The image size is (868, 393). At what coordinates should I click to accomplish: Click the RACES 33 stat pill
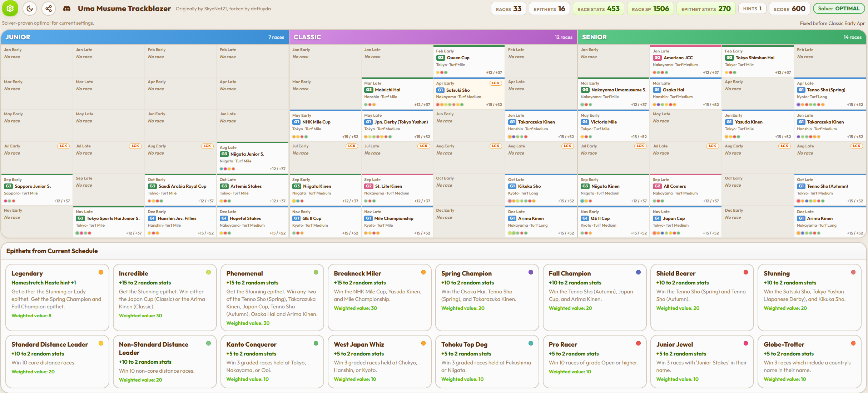[509, 9]
